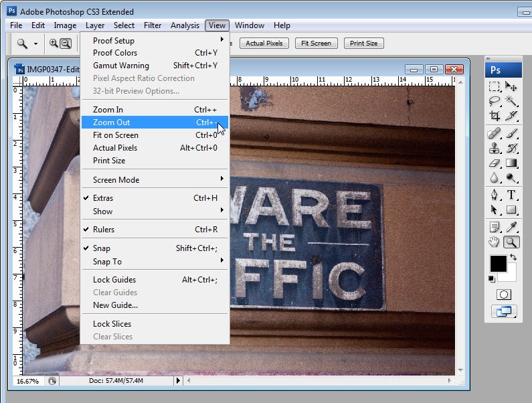Screen dimensions: 532x403
Task: Select the Eyedropper tool
Action: click(511, 227)
